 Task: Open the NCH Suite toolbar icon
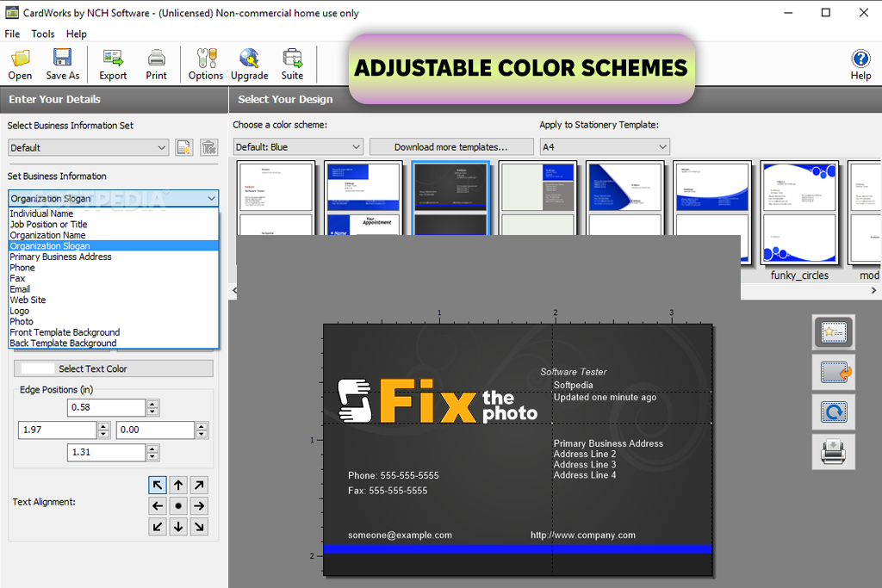click(x=292, y=64)
